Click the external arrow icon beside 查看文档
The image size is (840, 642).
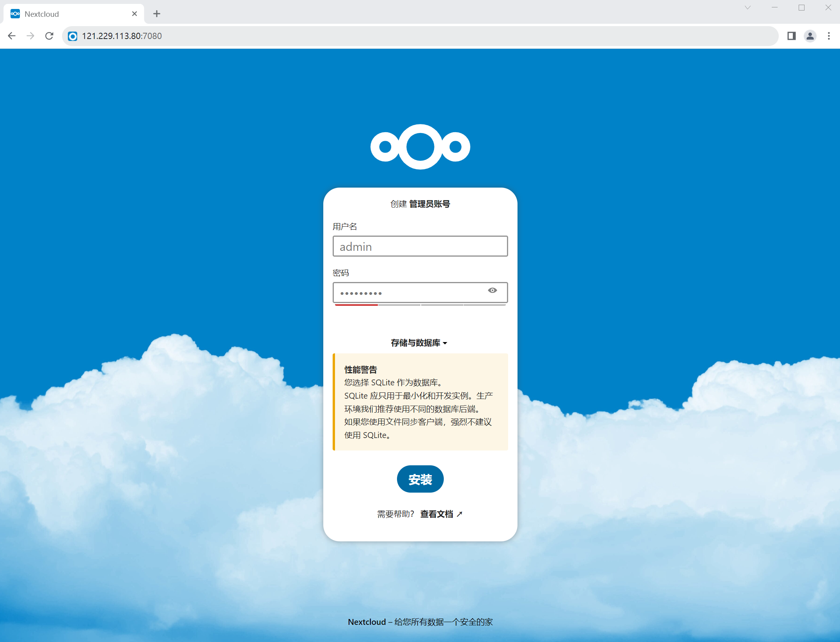[459, 514]
